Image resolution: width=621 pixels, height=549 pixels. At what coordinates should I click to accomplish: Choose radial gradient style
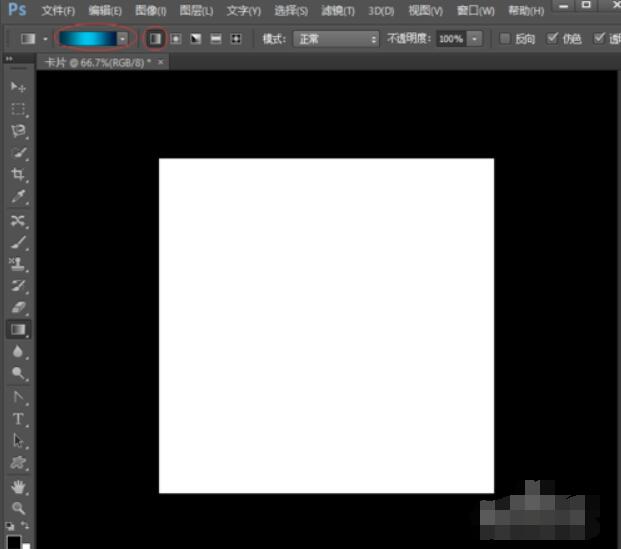175,39
